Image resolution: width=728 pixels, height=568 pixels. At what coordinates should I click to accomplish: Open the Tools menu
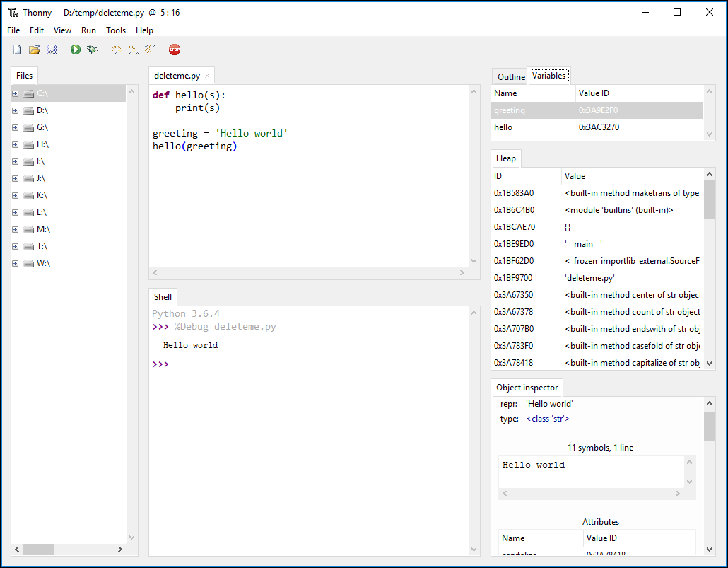coord(116,30)
